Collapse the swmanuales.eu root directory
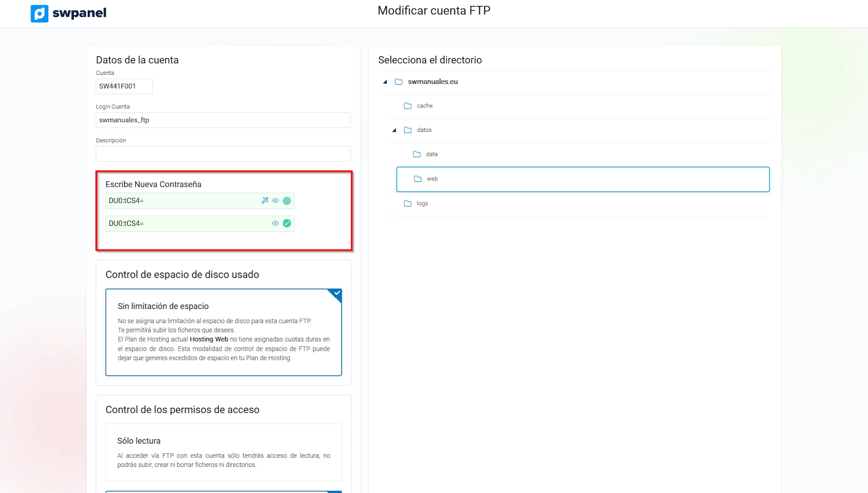 (x=385, y=82)
